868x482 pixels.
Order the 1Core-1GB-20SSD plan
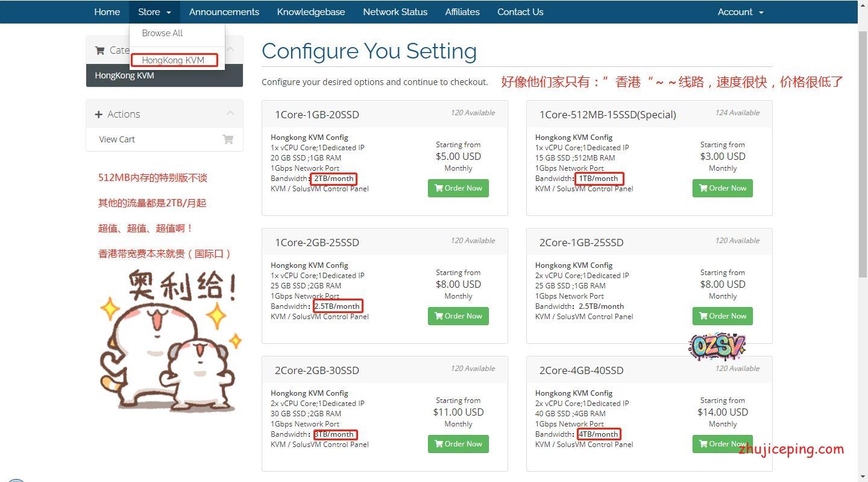coord(458,188)
